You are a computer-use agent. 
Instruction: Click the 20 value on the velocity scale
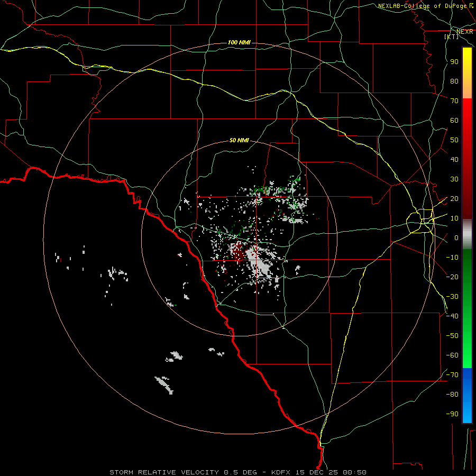point(454,199)
